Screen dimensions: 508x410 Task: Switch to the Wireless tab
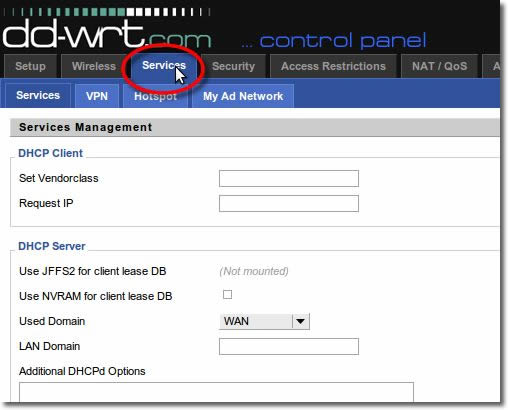[x=94, y=66]
